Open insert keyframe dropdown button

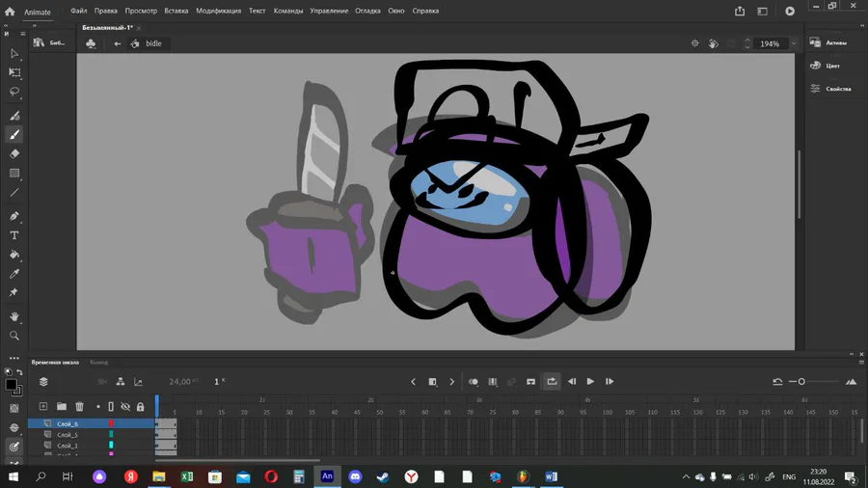pos(433,381)
